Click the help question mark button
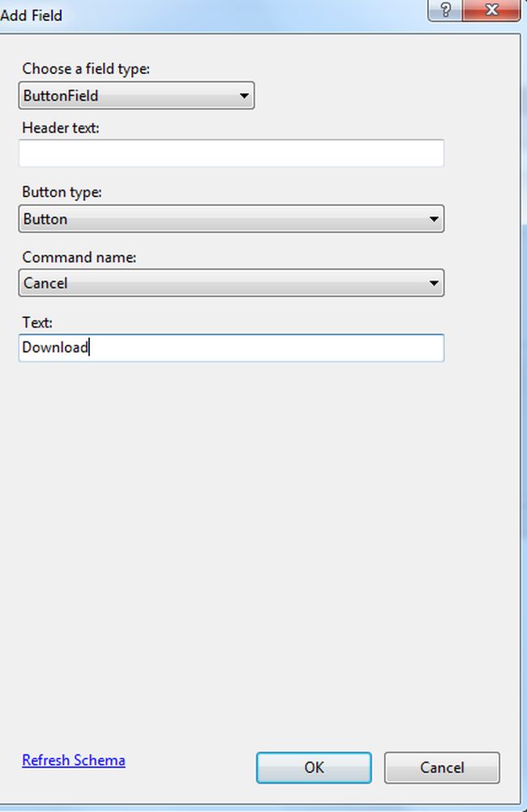Viewport: 527px width, 812px height. (446, 11)
